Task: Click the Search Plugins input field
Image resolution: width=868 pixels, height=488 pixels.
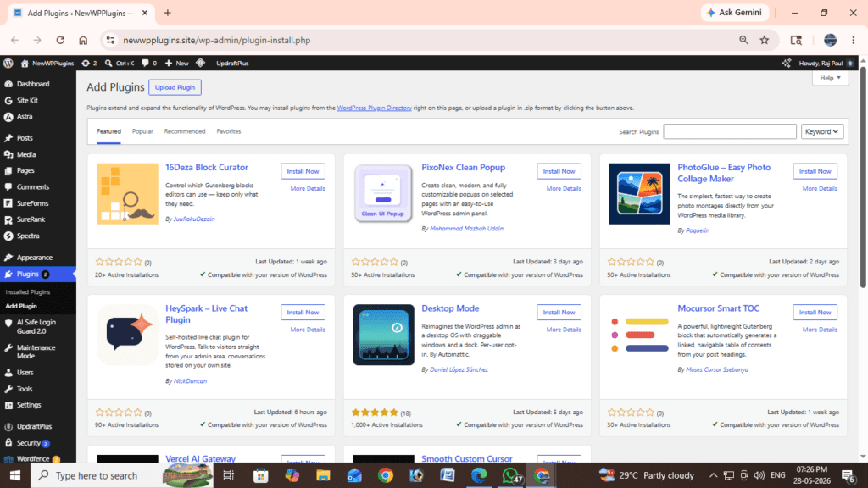Action: [x=730, y=131]
